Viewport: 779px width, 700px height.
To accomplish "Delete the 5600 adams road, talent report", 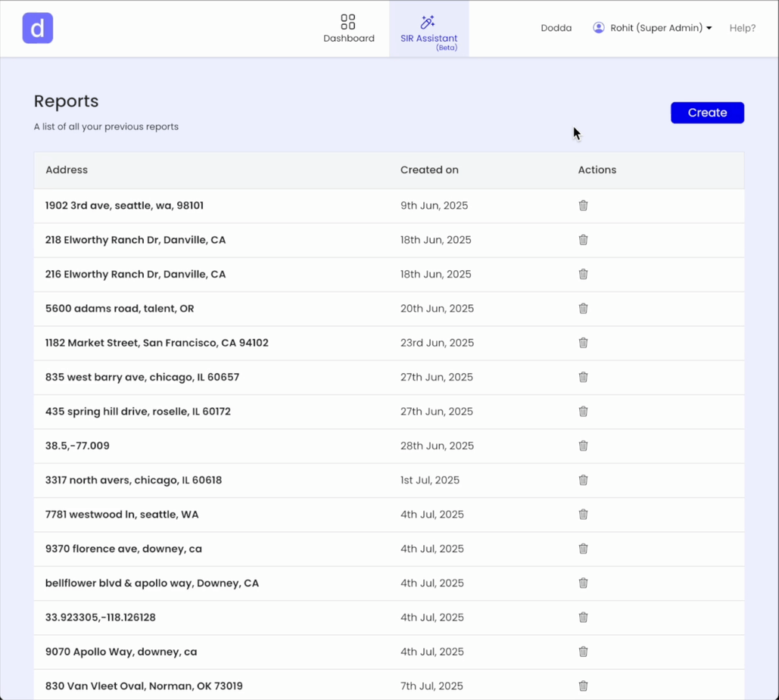I will (583, 308).
